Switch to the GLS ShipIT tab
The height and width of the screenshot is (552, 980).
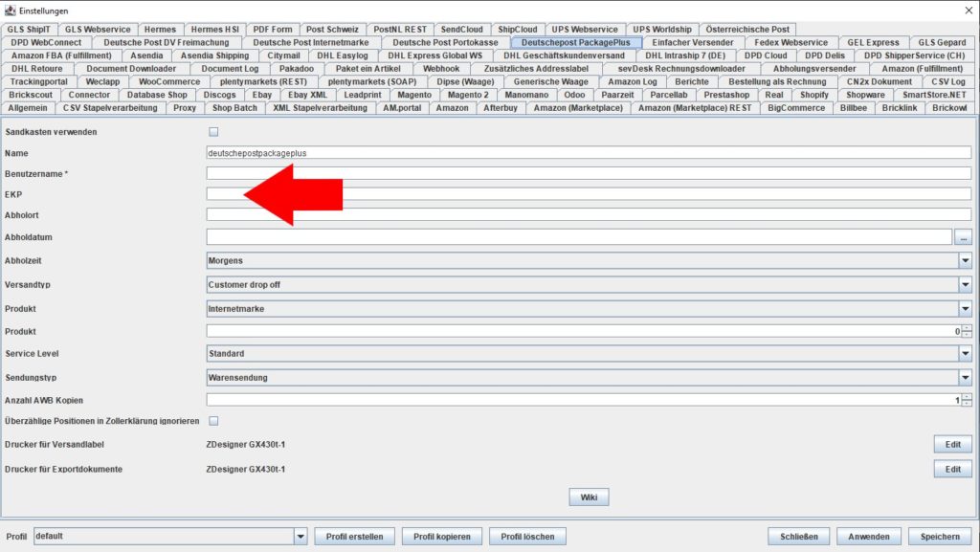click(29, 30)
